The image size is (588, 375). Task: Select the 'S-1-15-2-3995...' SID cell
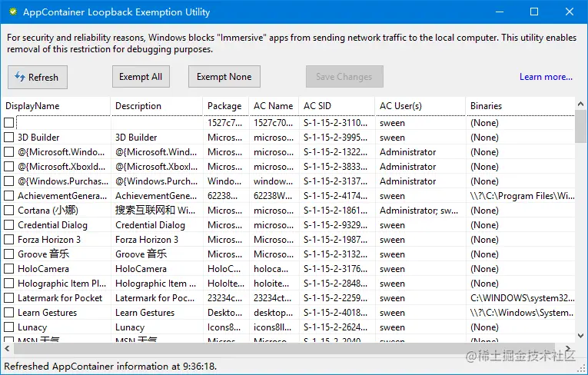[x=335, y=138]
